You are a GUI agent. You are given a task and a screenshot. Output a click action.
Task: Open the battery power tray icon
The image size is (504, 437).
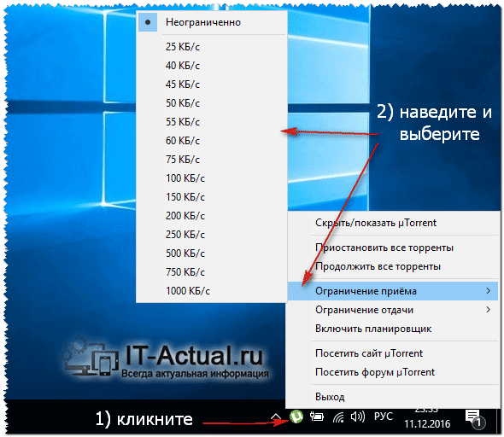(x=317, y=417)
